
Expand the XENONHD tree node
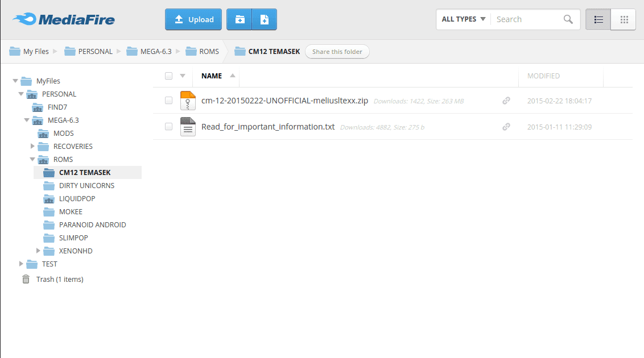click(x=38, y=251)
